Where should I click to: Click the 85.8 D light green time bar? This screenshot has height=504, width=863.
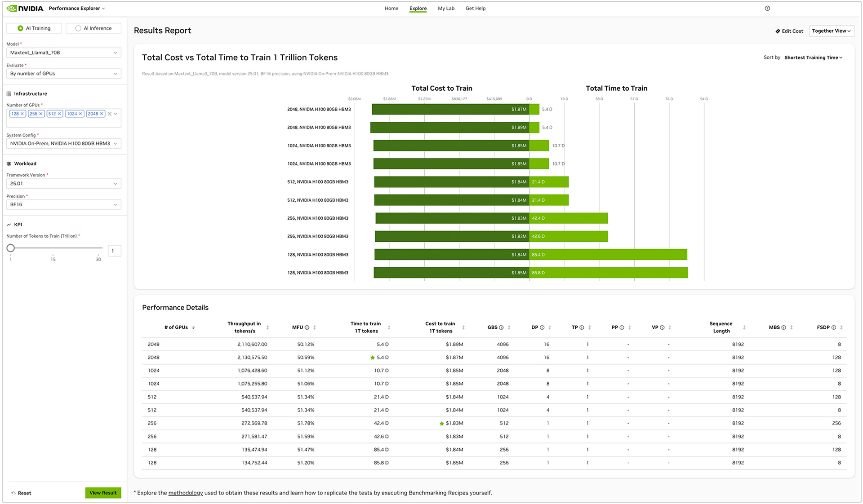pyautogui.click(x=609, y=273)
